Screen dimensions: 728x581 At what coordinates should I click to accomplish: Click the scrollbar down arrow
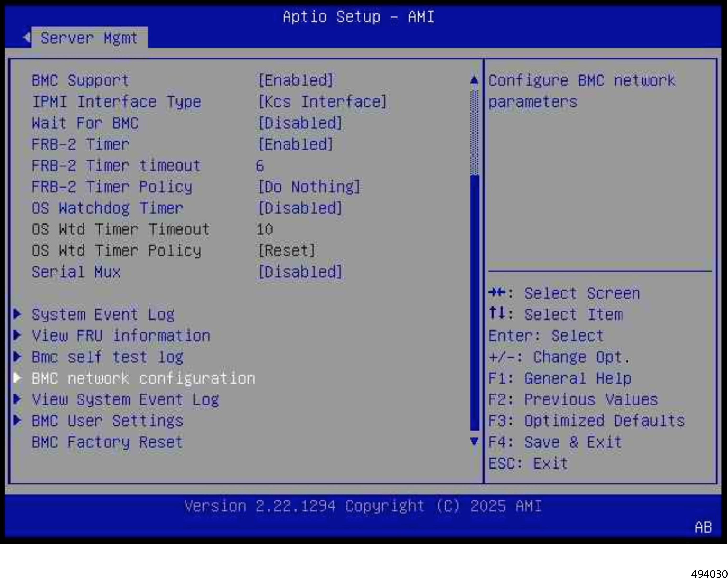tap(475, 441)
